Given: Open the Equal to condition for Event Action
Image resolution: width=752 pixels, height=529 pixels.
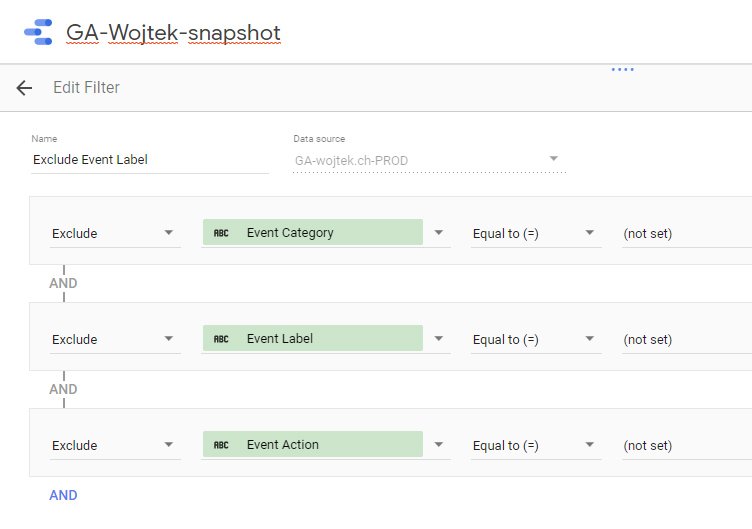Looking at the screenshot, I should tap(536, 446).
